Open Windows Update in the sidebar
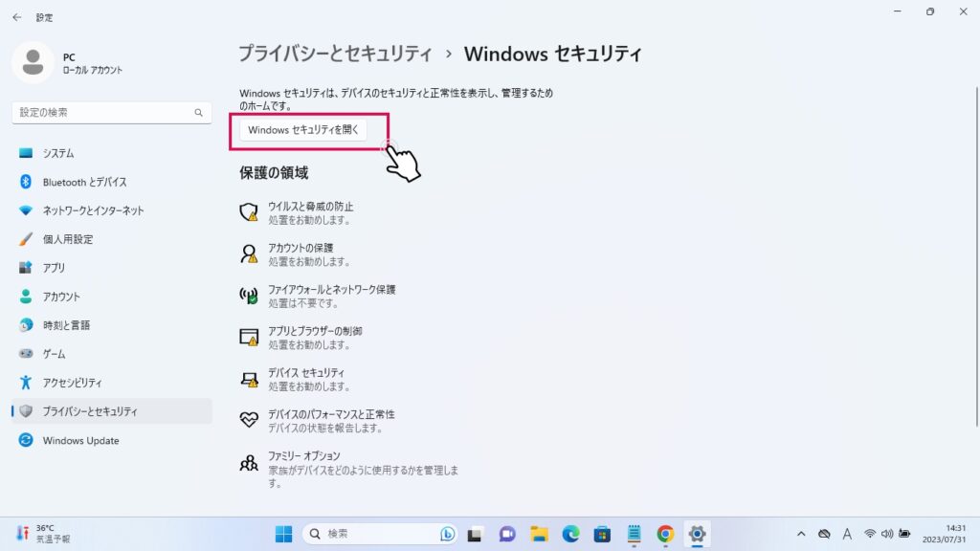The width and height of the screenshot is (980, 551). point(80,441)
